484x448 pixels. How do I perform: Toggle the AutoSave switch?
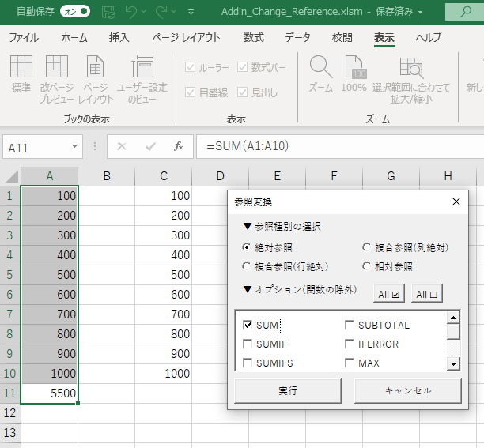(75, 12)
